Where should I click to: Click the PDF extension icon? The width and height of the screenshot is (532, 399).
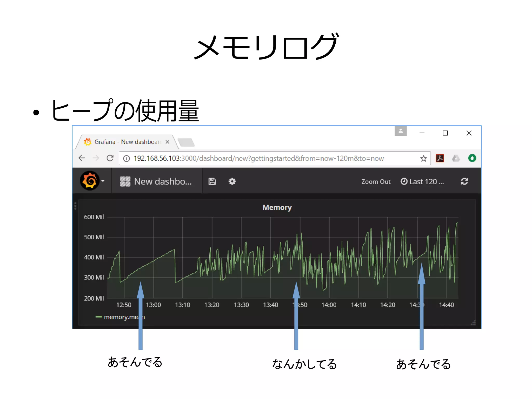[440, 158]
